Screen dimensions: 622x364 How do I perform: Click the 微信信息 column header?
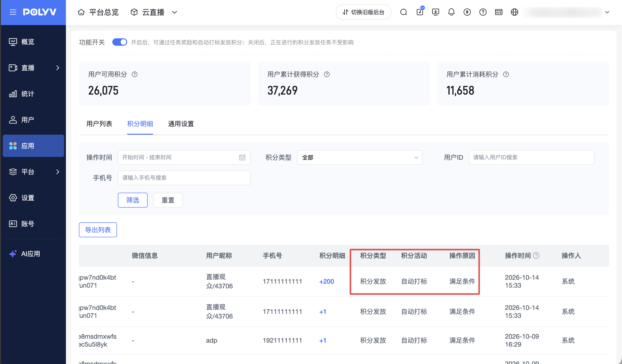[145, 255]
